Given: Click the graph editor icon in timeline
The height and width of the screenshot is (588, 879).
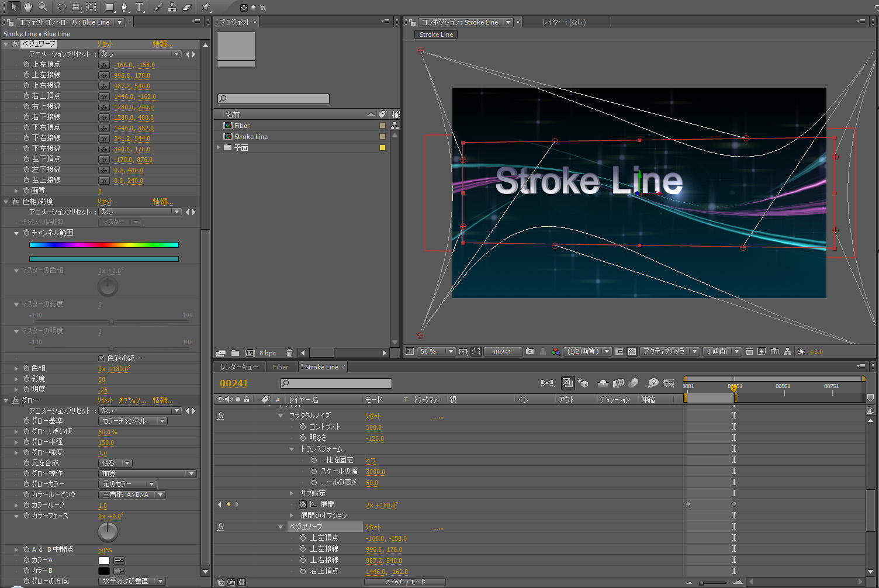Looking at the screenshot, I should [x=669, y=383].
